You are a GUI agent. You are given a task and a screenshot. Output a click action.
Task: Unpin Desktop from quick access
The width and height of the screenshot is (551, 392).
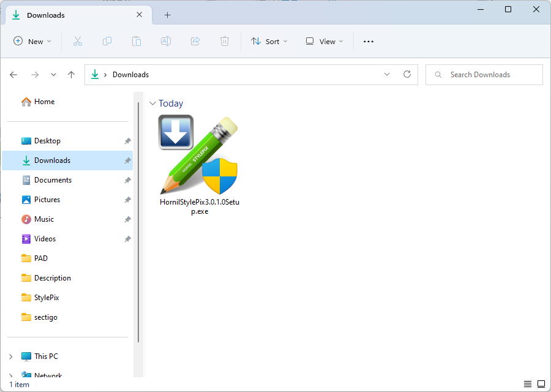(127, 141)
